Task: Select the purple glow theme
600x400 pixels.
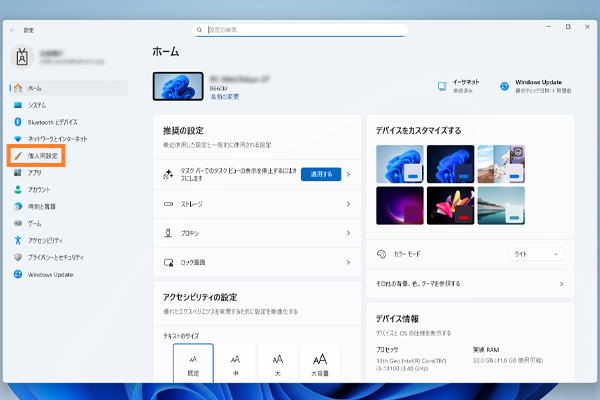Action: pyautogui.click(x=400, y=206)
